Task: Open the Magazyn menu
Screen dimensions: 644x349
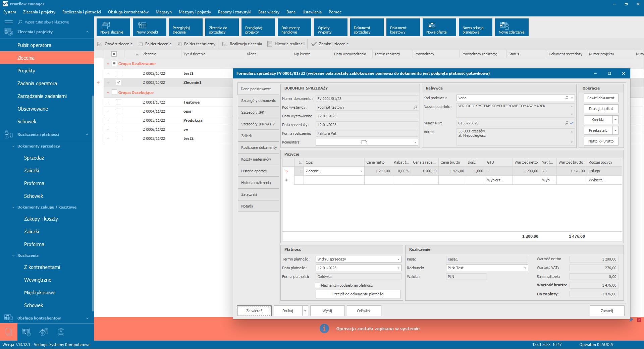Action: pyautogui.click(x=163, y=12)
